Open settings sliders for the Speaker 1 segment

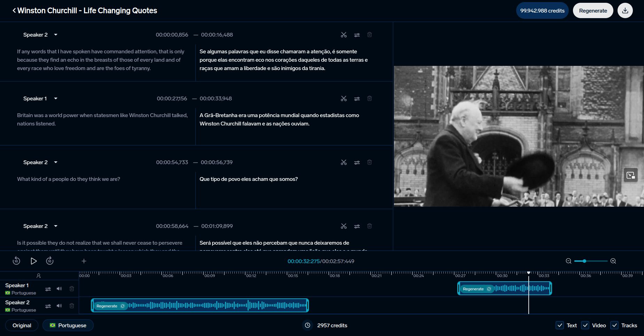357,99
